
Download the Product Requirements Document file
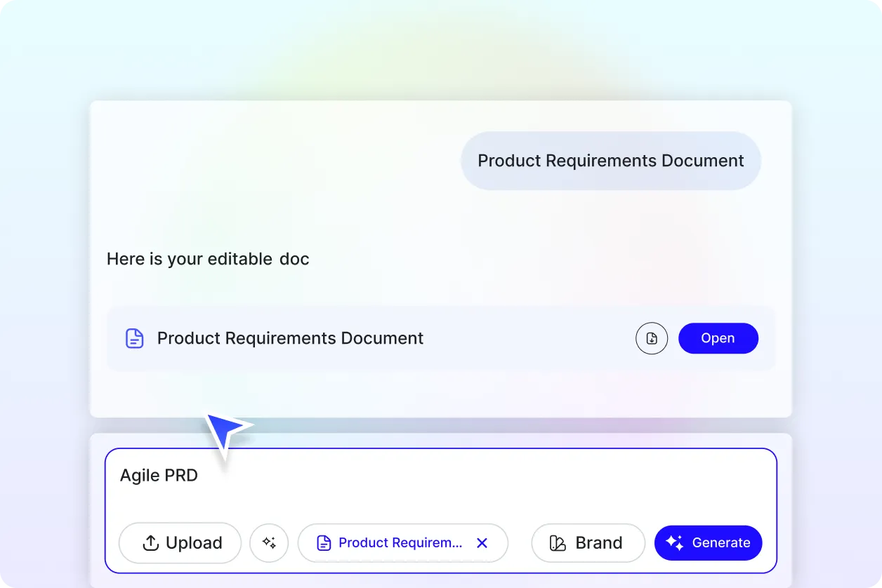(652, 338)
